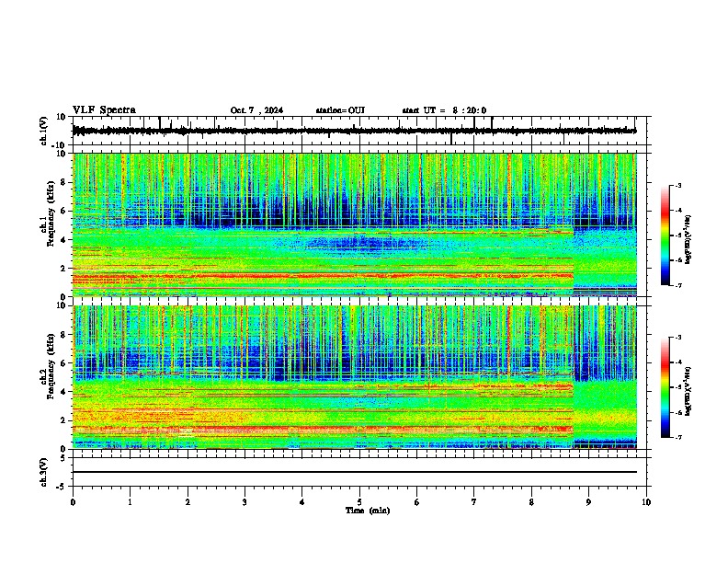Click the ch.2 colorbar log(PSD) label
Viewport: 728px width, 563px height.
[688, 391]
